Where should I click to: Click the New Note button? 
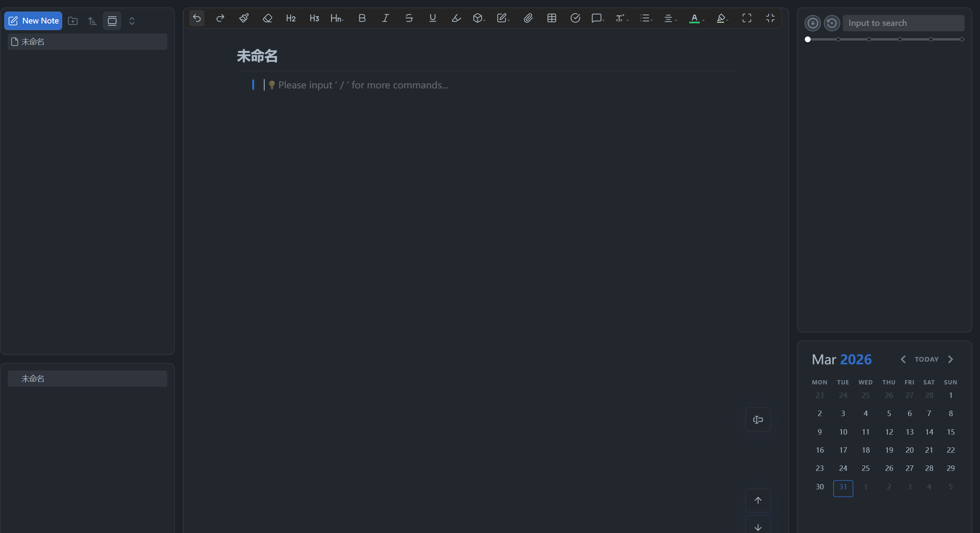tap(33, 21)
